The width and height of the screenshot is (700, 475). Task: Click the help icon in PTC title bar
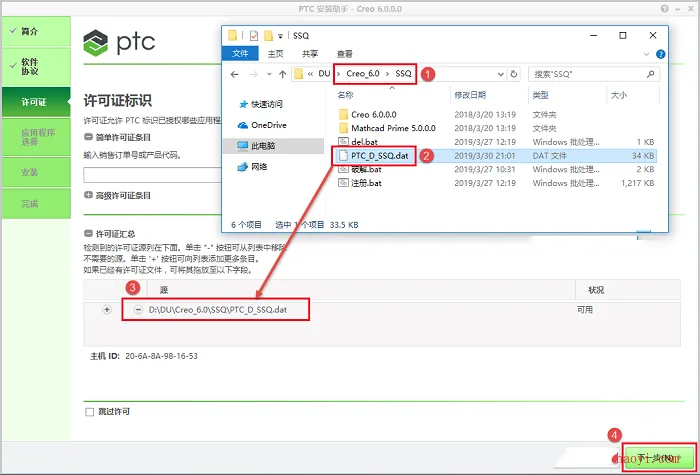665,8
